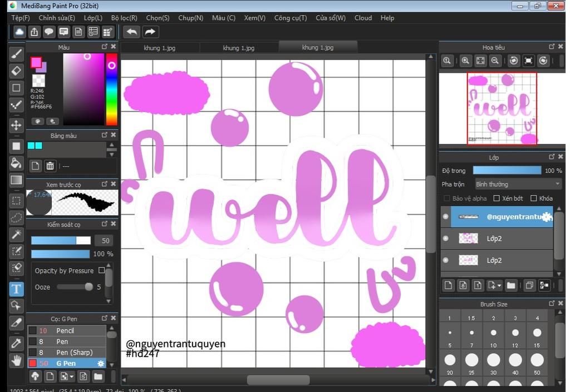The image size is (570, 392).
Task: Open the Pha trộn blend mode dropdown
Action: tap(518, 185)
